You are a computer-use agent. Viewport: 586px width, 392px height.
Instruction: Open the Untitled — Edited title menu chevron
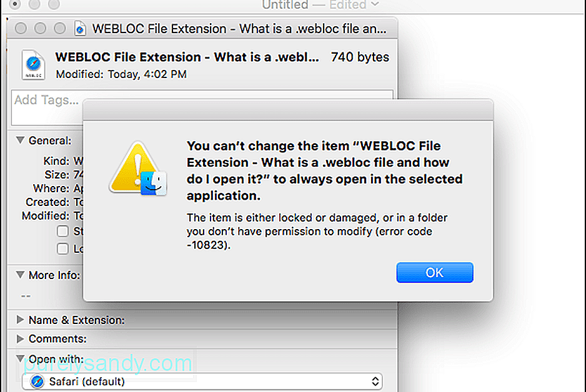375,4
